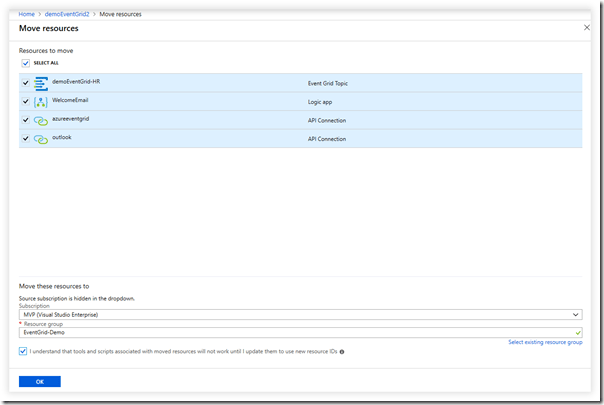Screen dimensions: 604x405
Task: Click the outlook API Connection icon
Action: pos(41,139)
